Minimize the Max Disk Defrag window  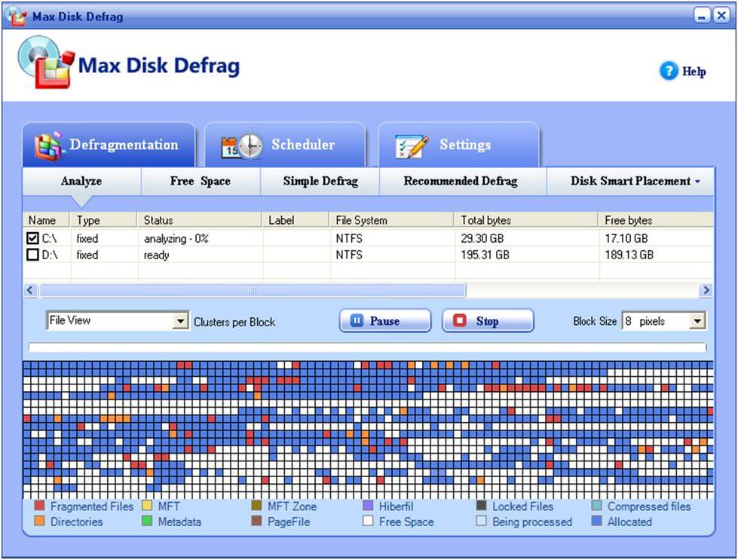point(702,16)
